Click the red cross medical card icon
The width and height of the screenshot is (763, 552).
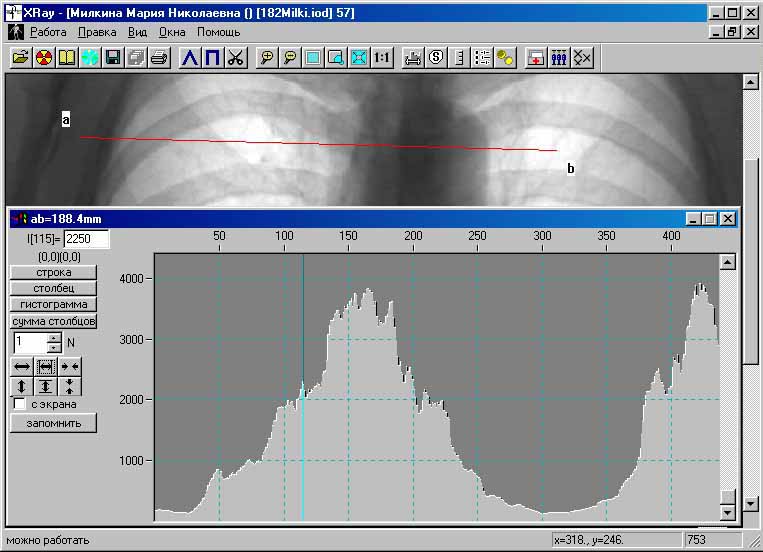point(536,58)
